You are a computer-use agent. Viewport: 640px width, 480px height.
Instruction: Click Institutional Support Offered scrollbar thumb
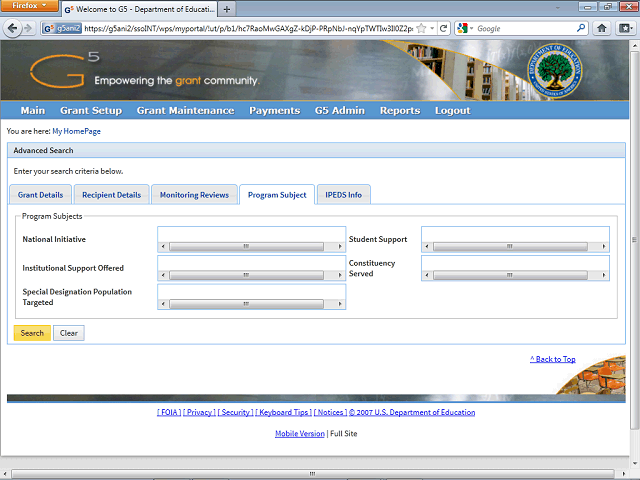[x=246, y=275]
